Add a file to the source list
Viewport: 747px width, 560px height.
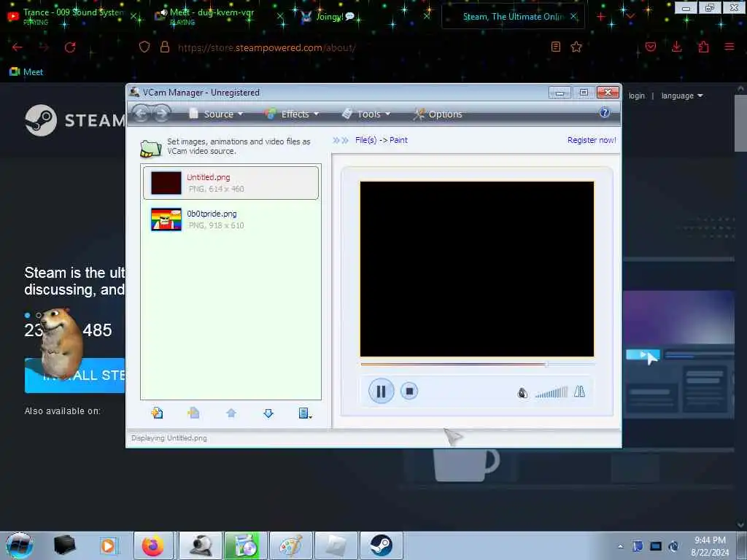[x=157, y=413]
